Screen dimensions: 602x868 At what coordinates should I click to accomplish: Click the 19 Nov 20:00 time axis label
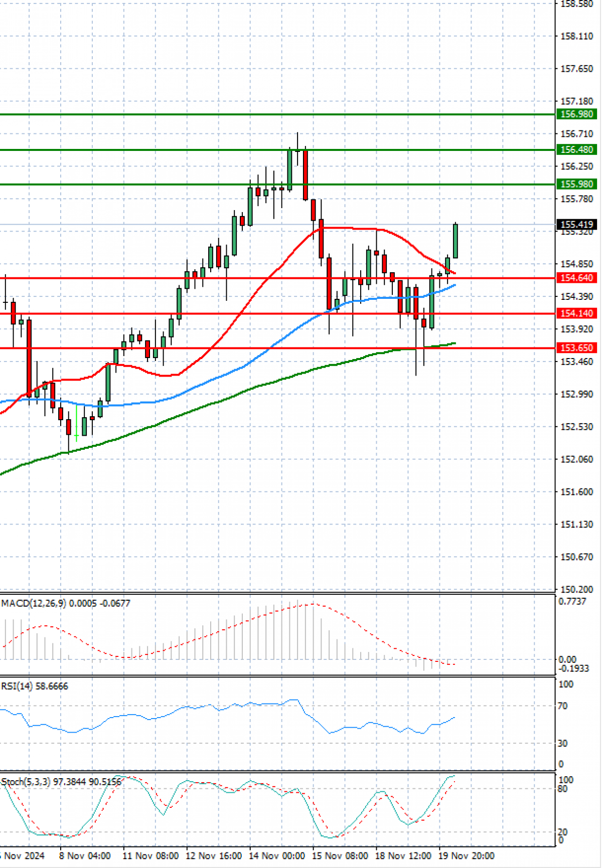(467, 855)
